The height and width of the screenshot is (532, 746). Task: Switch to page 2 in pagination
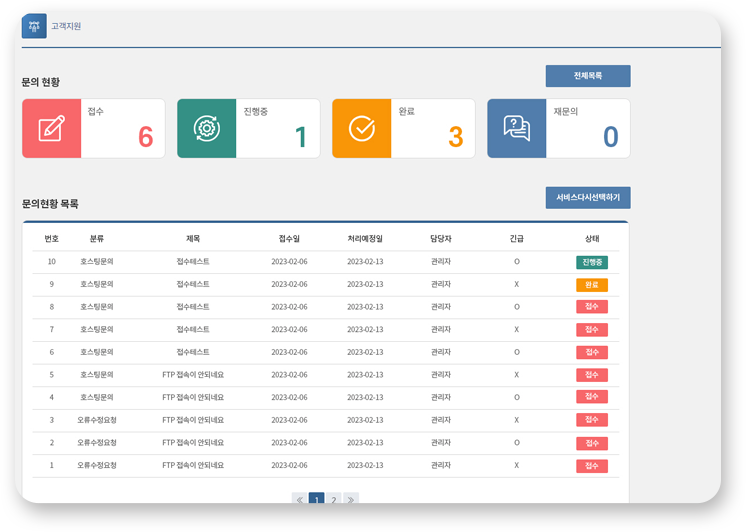[x=334, y=499]
